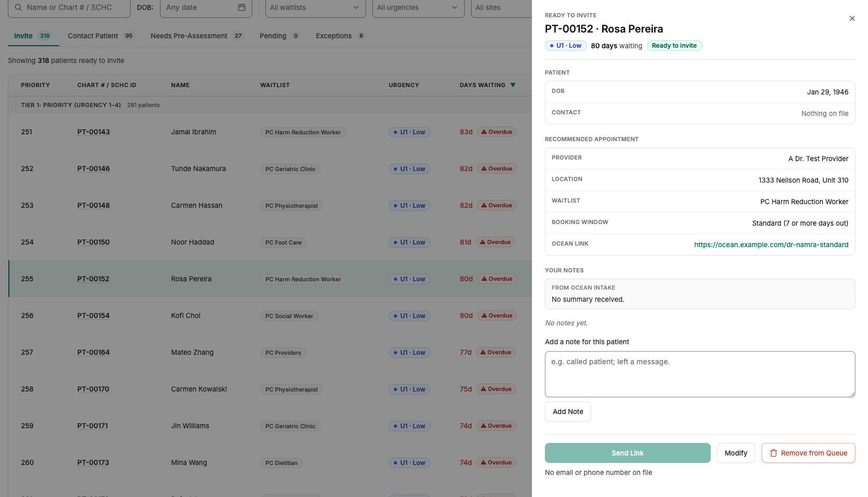Click Overdue badge for Jamal Ibrahim
This screenshot has height=497, width=868.
click(x=497, y=132)
